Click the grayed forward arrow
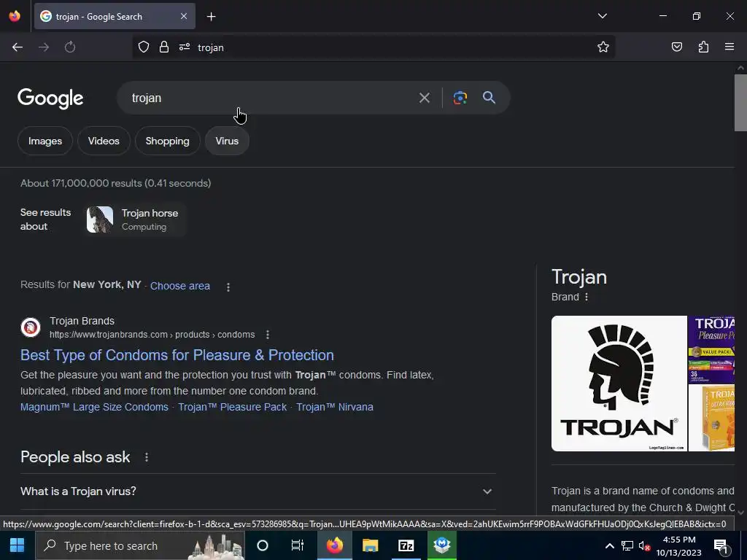 tap(44, 47)
